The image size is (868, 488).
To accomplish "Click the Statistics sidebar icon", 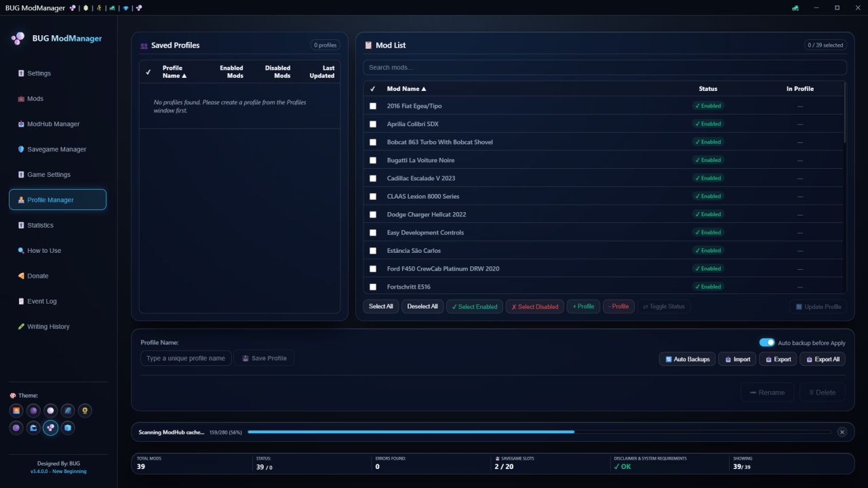I will coord(21,225).
